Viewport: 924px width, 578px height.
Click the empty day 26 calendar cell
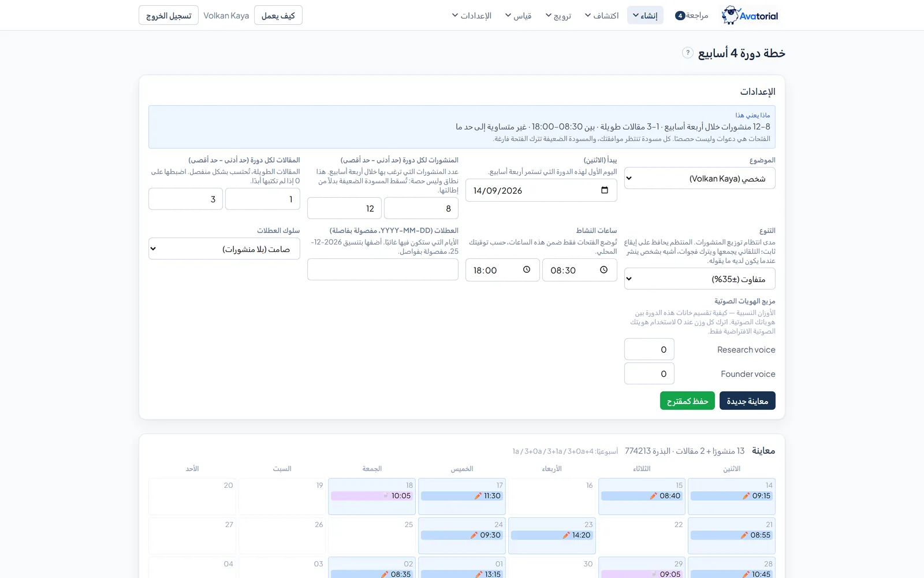tap(282, 536)
